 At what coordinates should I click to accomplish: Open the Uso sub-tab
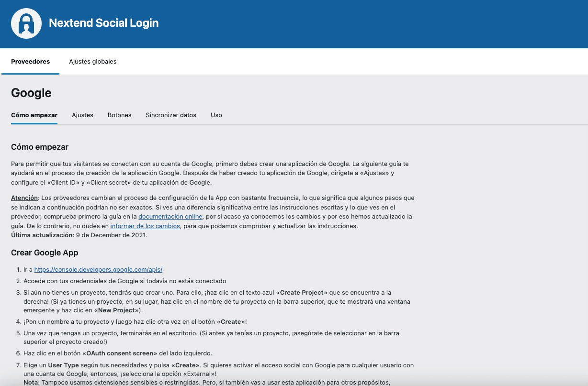coord(216,115)
